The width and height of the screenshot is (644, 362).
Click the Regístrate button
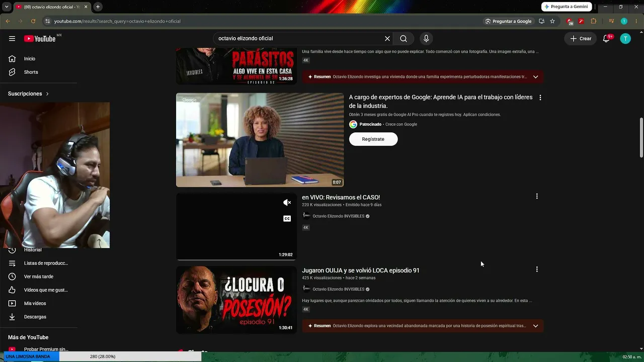click(x=373, y=139)
